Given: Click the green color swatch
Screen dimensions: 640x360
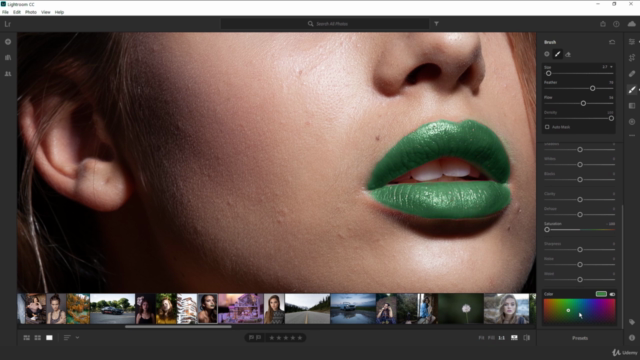Looking at the screenshot, I should point(601,294).
